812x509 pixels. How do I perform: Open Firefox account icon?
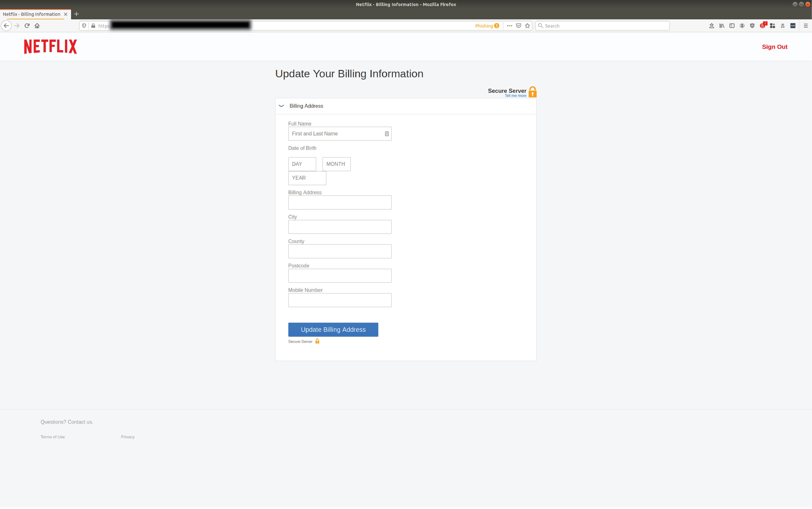tap(742, 26)
